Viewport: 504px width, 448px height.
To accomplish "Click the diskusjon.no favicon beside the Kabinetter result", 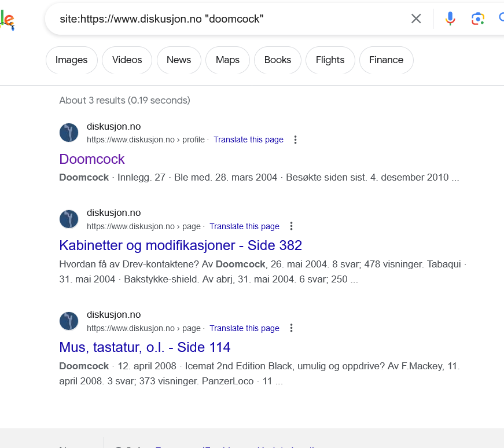I will pyautogui.click(x=69, y=219).
